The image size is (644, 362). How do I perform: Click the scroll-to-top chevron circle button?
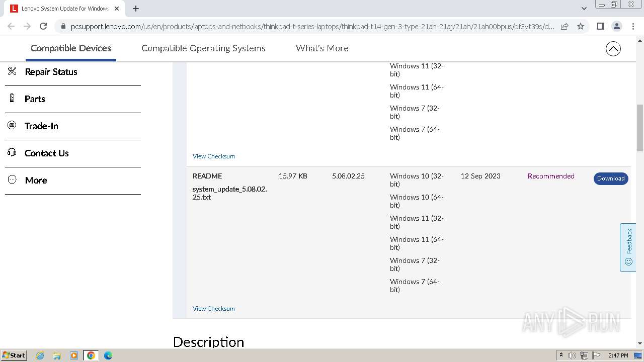pos(613,49)
